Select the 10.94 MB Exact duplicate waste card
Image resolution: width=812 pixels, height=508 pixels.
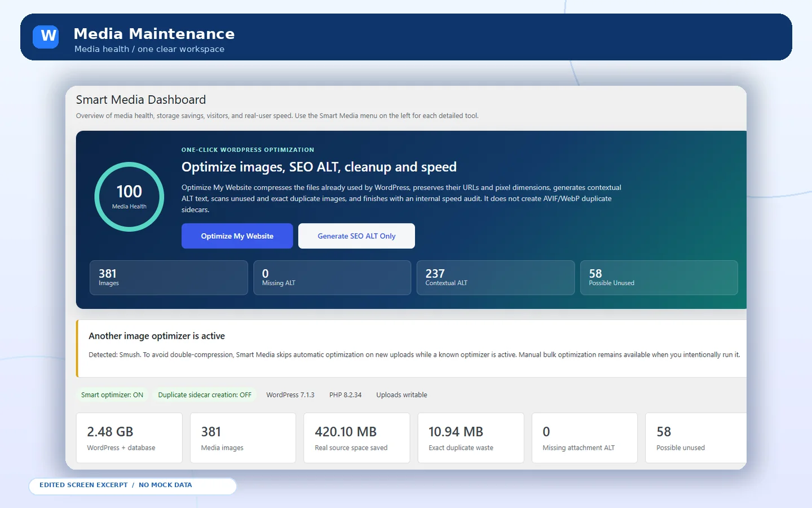point(471,438)
